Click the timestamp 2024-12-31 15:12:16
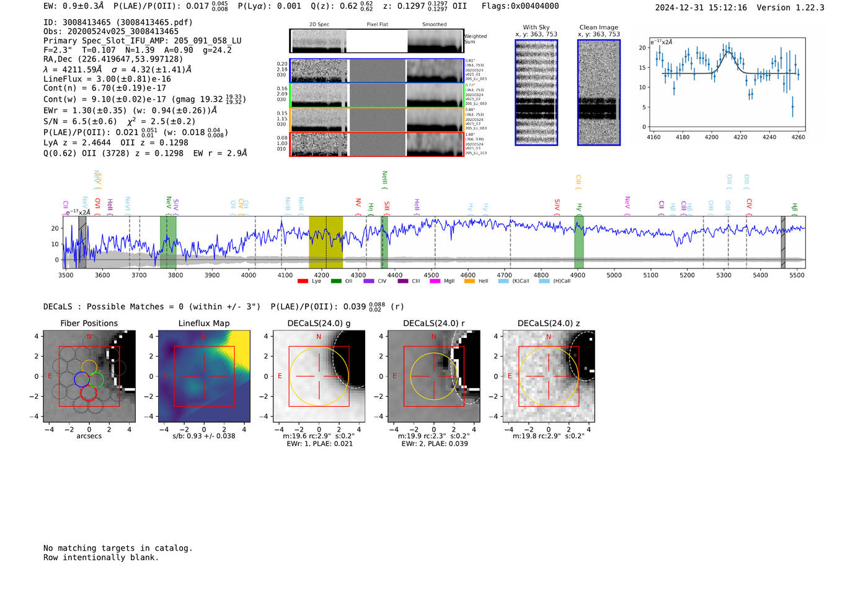 click(x=701, y=7)
